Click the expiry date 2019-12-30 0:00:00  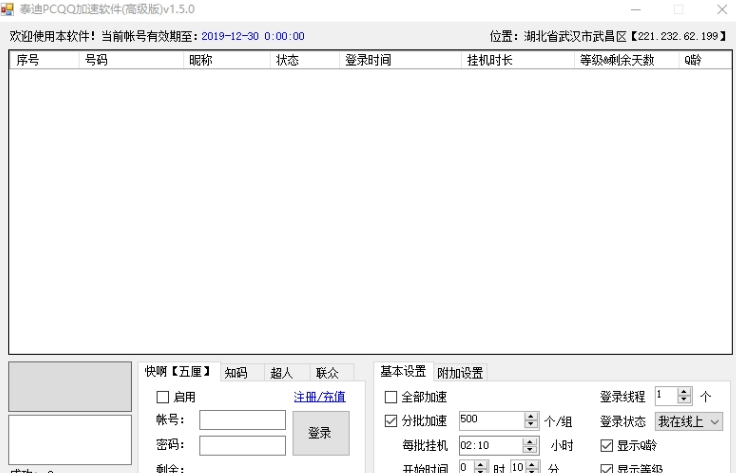click(x=253, y=36)
